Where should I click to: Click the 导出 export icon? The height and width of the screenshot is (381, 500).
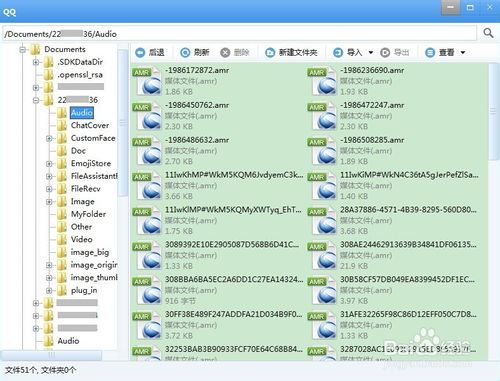[385, 52]
